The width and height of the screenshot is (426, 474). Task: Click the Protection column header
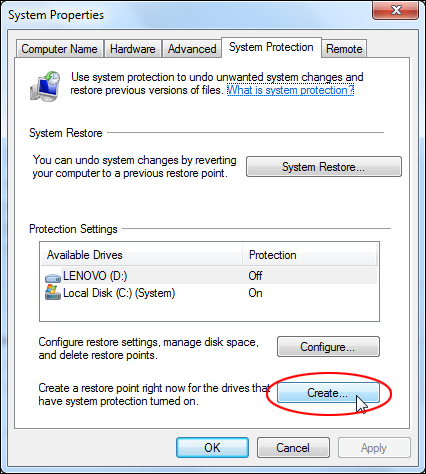coord(310,255)
